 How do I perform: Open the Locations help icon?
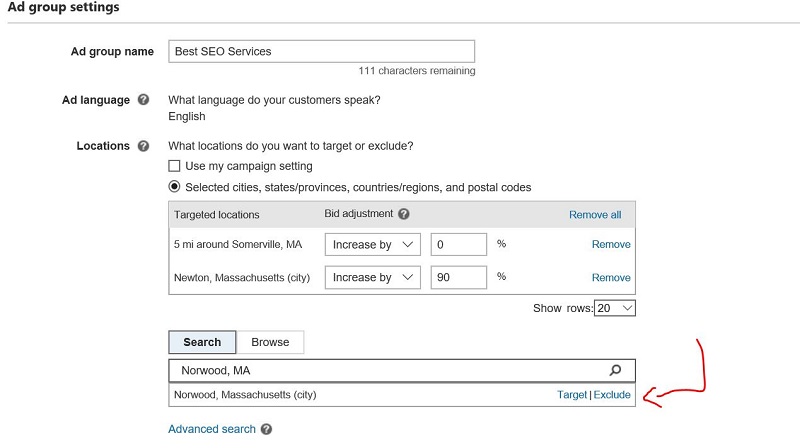pyautogui.click(x=143, y=146)
